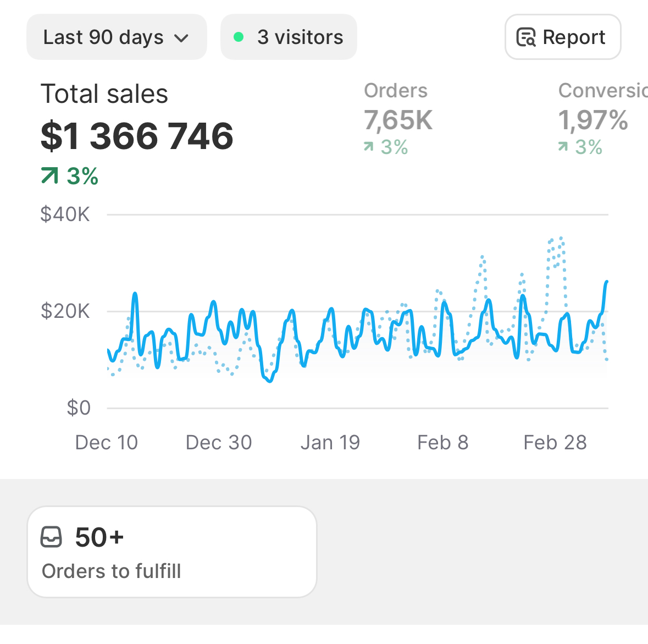The image size is (648, 644).
Task: Click the $1 366 746 total sales value
Action: tap(137, 136)
